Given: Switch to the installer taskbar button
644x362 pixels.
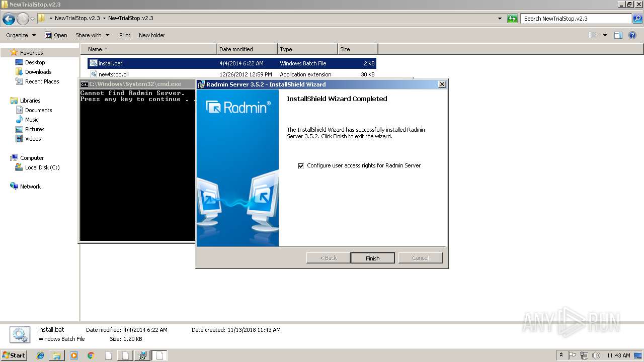Looking at the screenshot, I should click(x=142, y=355).
